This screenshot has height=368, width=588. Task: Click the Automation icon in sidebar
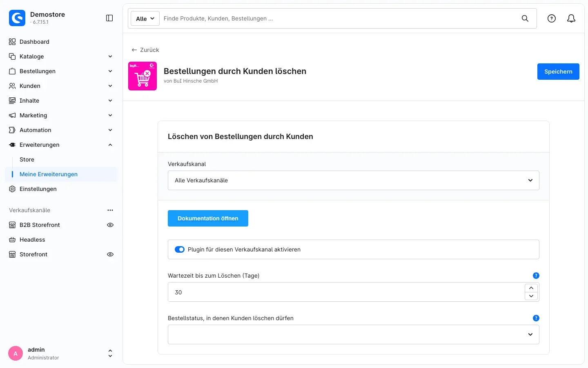12,130
